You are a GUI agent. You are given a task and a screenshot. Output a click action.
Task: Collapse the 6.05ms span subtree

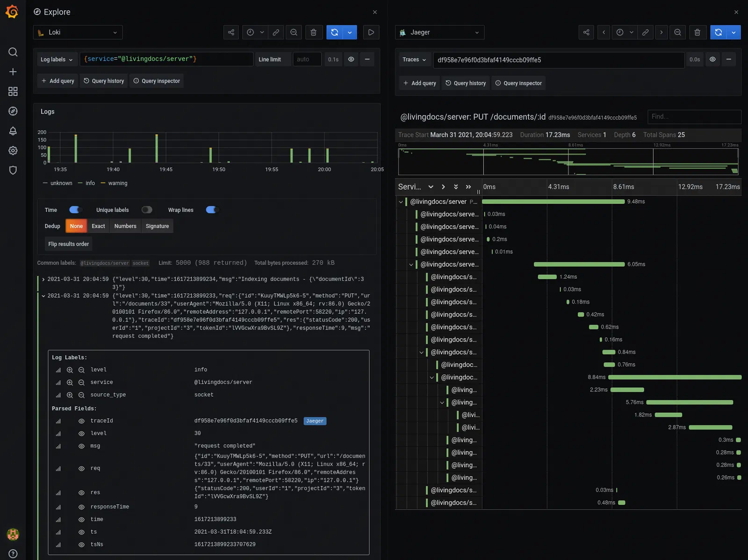click(411, 265)
